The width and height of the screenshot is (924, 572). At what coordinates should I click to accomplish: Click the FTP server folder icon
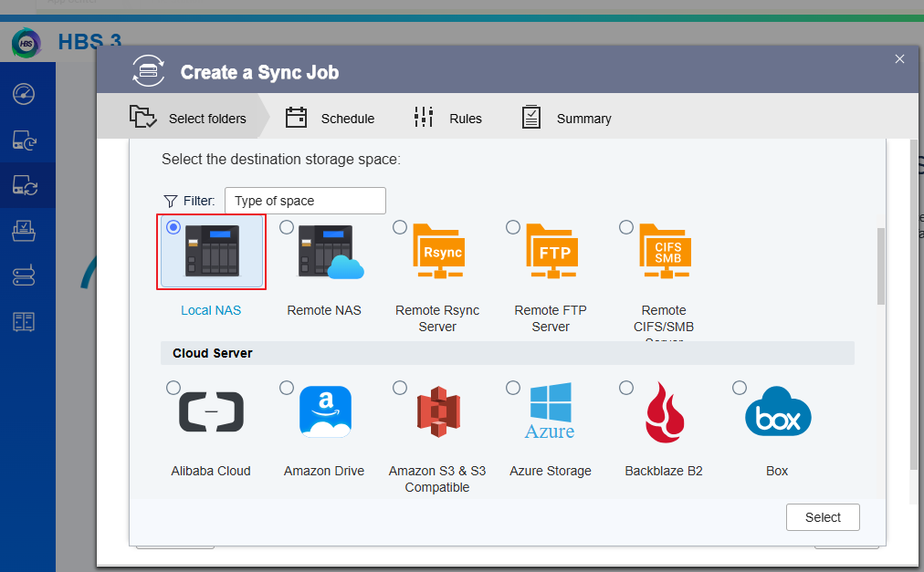[x=552, y=251]
